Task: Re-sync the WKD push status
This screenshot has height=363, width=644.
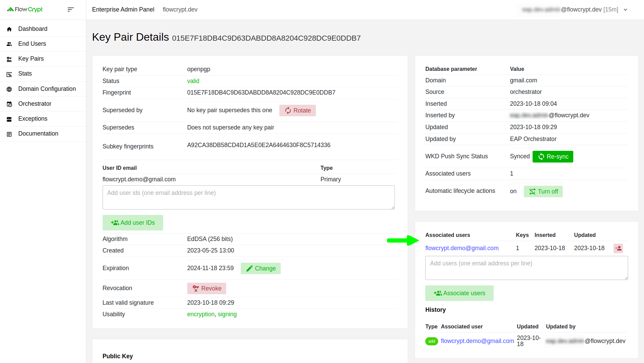Action: (x=553, y=157)
